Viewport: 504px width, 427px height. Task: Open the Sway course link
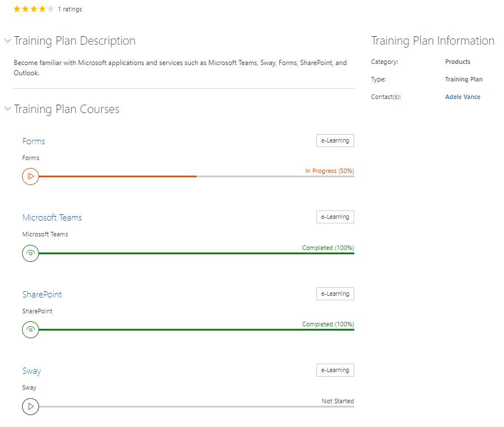[31, 370]
